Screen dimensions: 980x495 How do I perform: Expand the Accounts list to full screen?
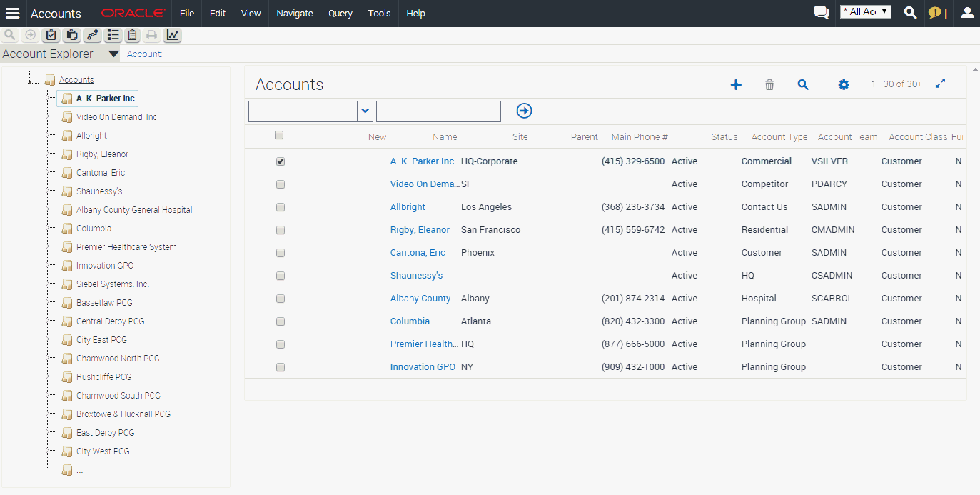pos(940,84)
